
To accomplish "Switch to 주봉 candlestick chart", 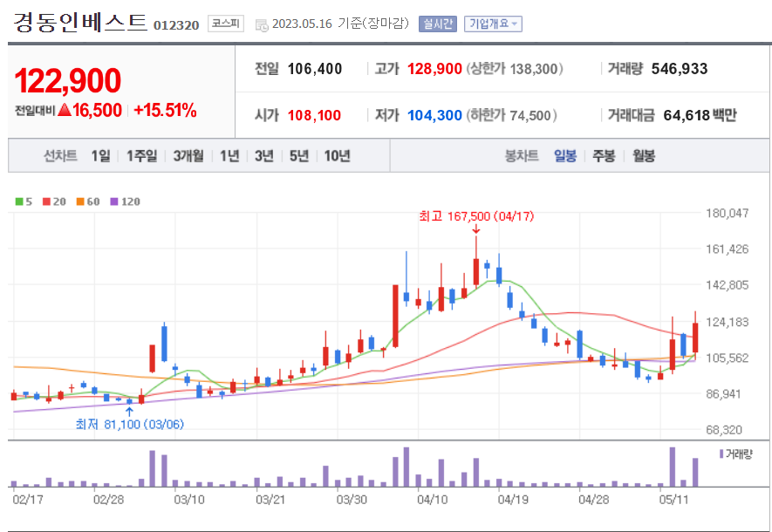I will tap(604, 156).
